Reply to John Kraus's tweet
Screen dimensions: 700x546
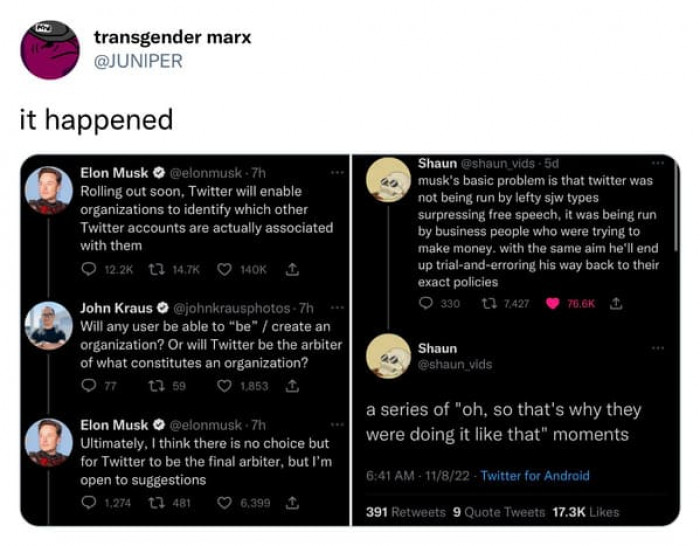point(88,384)
